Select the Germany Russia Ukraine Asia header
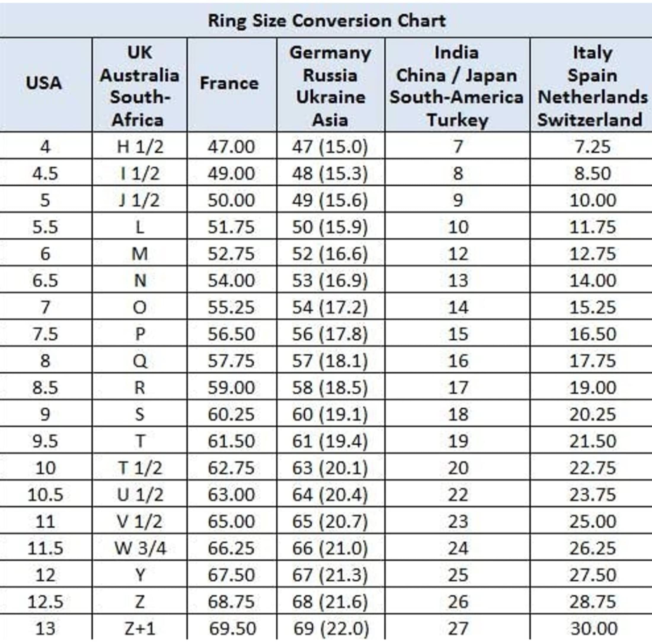The height and width of the screenshot is (644, 652). pos(330,84)
